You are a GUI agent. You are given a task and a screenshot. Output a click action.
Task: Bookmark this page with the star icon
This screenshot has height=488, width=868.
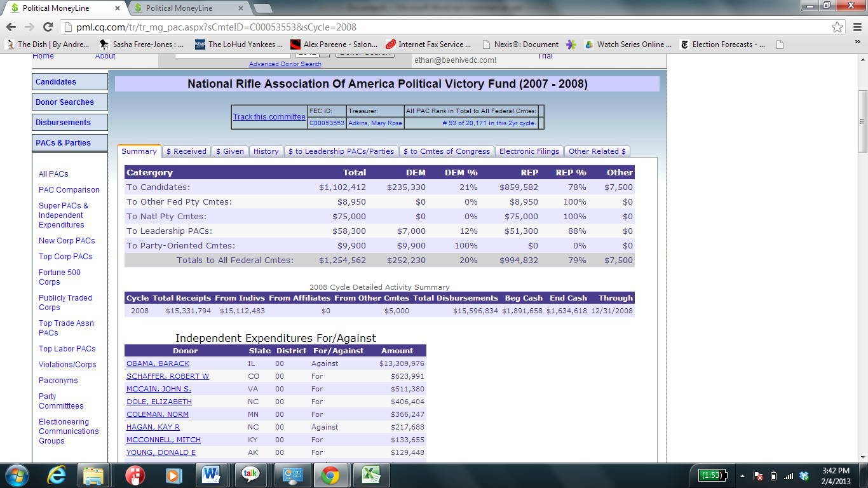point(837,27)
